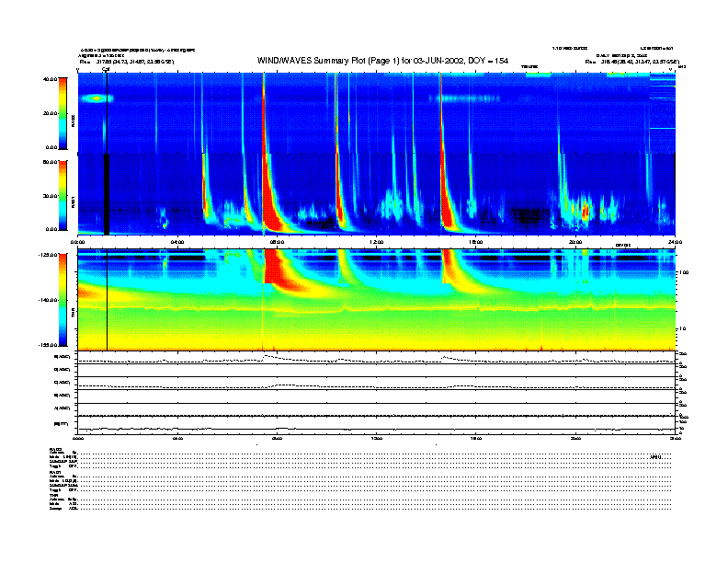Click the 20.00 label on RAD2 scale

[x=50, y=113]
